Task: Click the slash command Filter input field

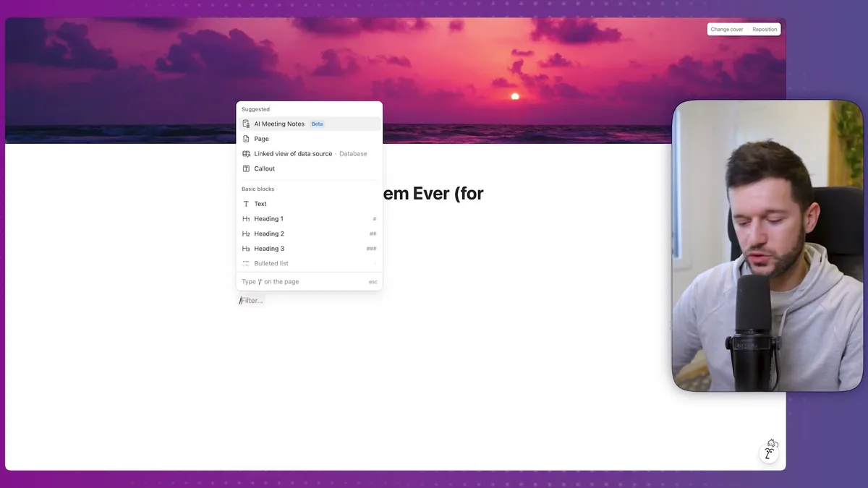Action: click(253, 301)
